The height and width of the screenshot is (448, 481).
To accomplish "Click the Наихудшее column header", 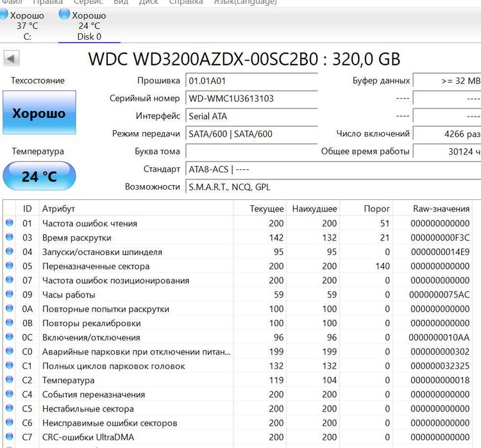I will pyautogui.click(x=313, y=209).
